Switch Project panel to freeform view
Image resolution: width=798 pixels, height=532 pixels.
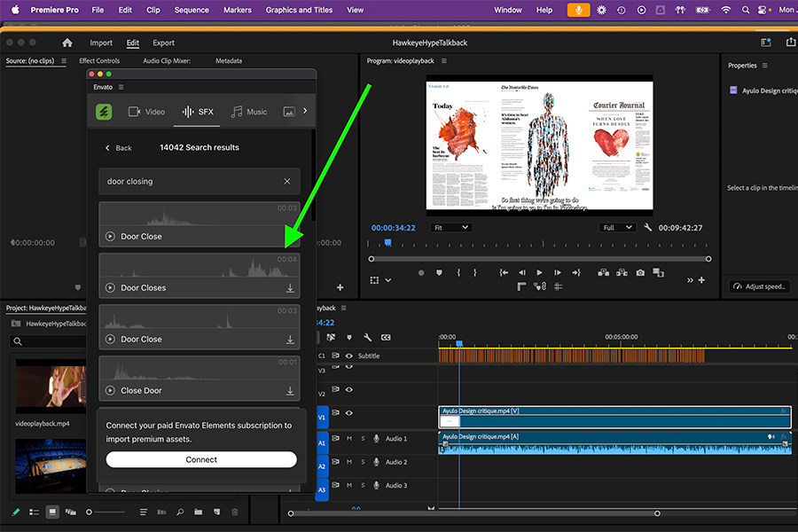click(x=71, y=512)
